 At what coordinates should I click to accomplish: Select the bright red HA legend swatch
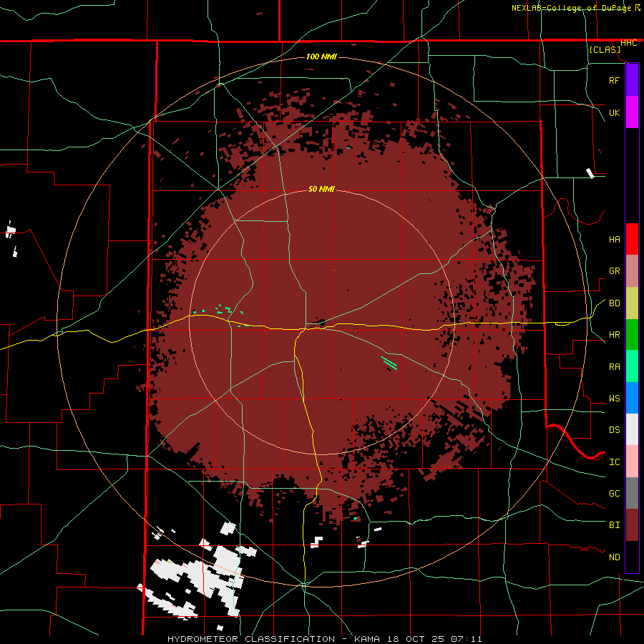pos(632,239)
